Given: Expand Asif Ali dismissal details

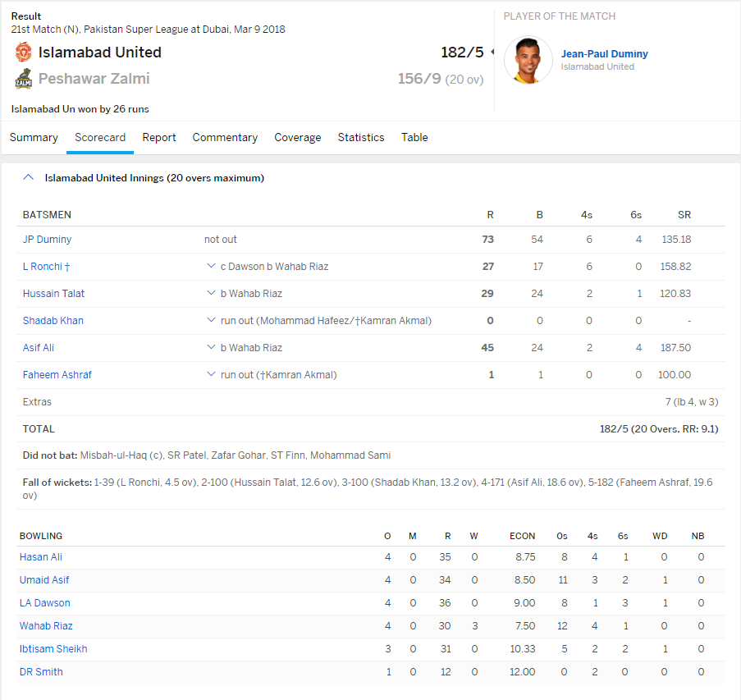Looking at the screenshot, I should (x=211, y=348).
